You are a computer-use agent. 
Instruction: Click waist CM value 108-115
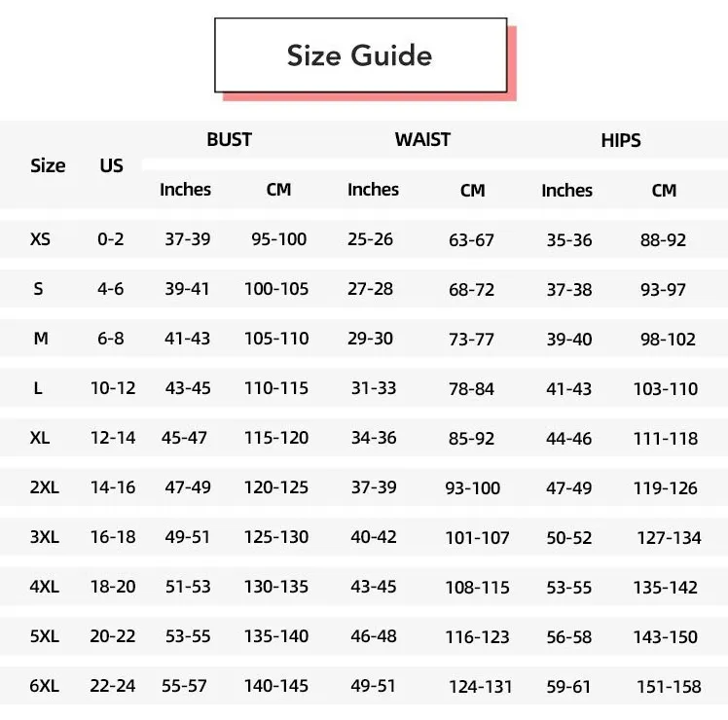477,588
